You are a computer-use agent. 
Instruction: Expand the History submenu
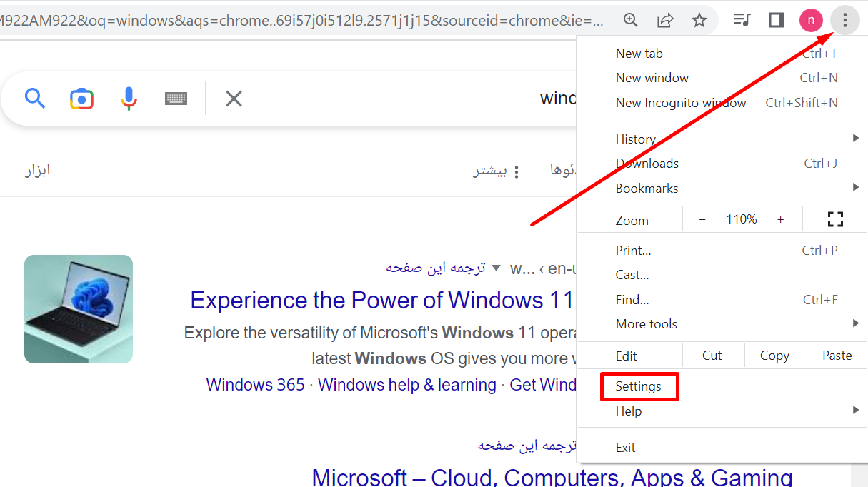click(722, 139)
